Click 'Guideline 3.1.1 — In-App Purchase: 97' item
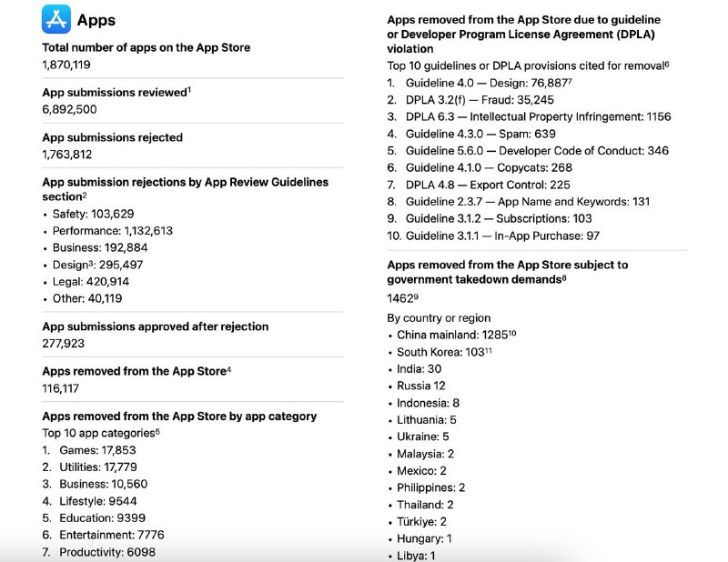728x562 pixels. click(493, 236)
